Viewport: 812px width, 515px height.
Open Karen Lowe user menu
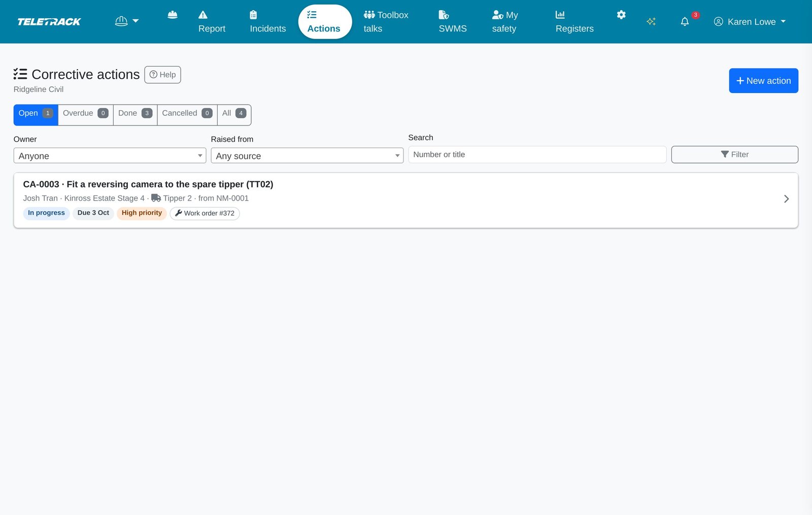click(x=750, y=21)
